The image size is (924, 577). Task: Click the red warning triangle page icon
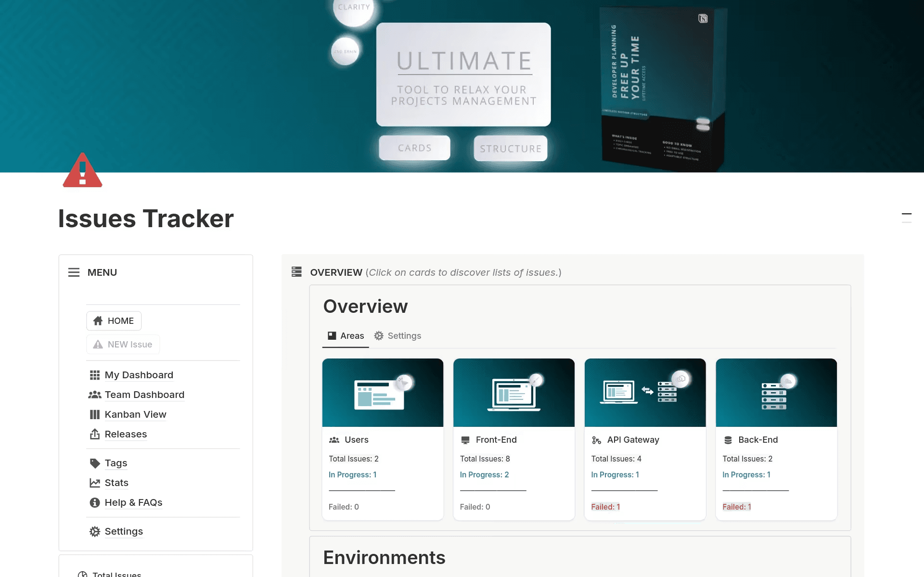coord(82,171)
